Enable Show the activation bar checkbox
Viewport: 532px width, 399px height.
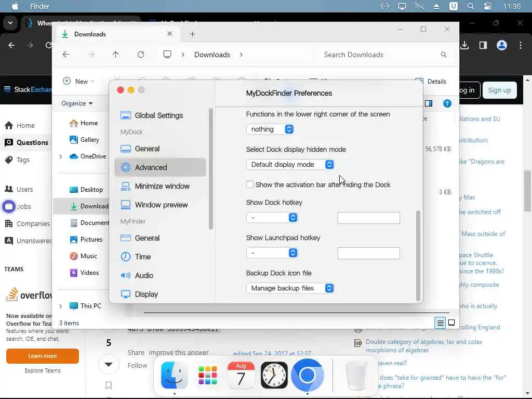tap(250, 184)
